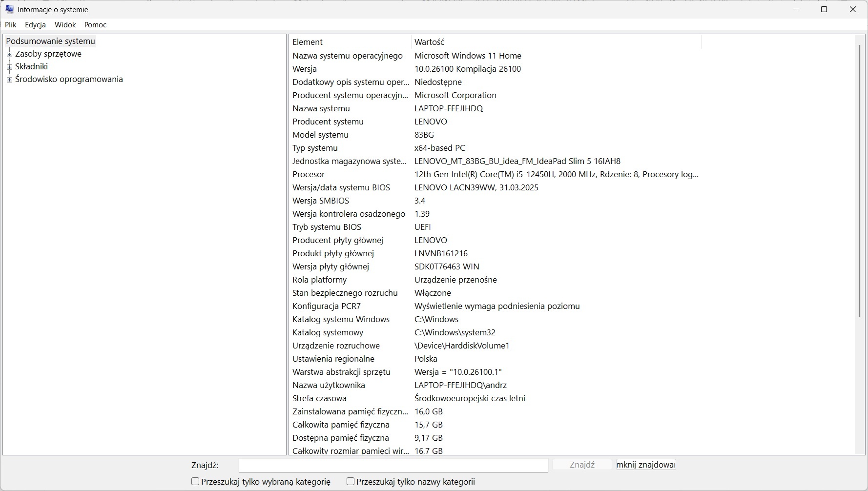868x491 pixels.
Task: Click the Element column header
Action: [350, 42]
